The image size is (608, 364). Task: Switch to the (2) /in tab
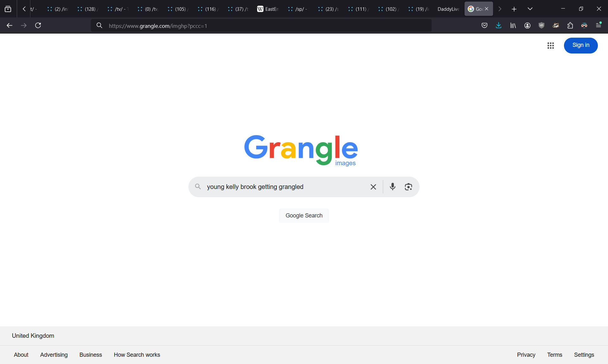[x=57, y=9]
